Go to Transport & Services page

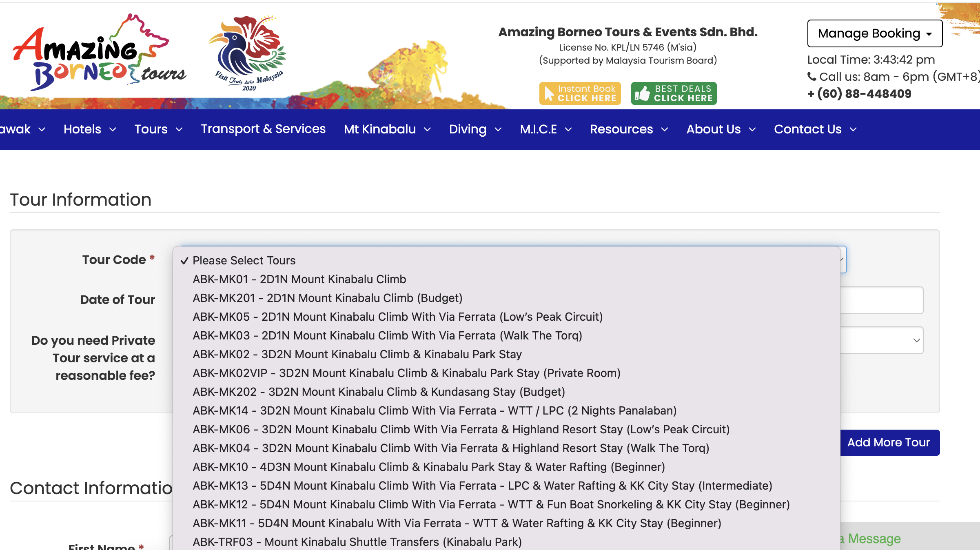click(263, 129)
